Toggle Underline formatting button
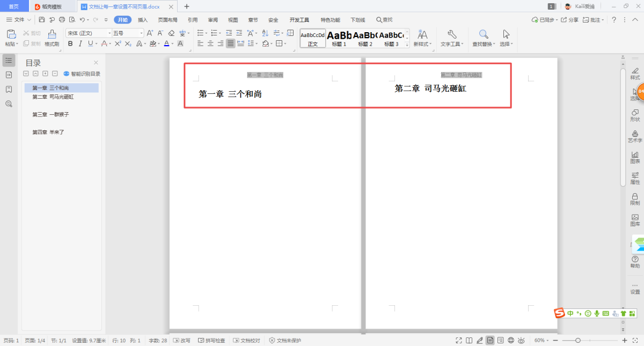The height and width of the screenshot is (346, 644). [x=90, y=43]
